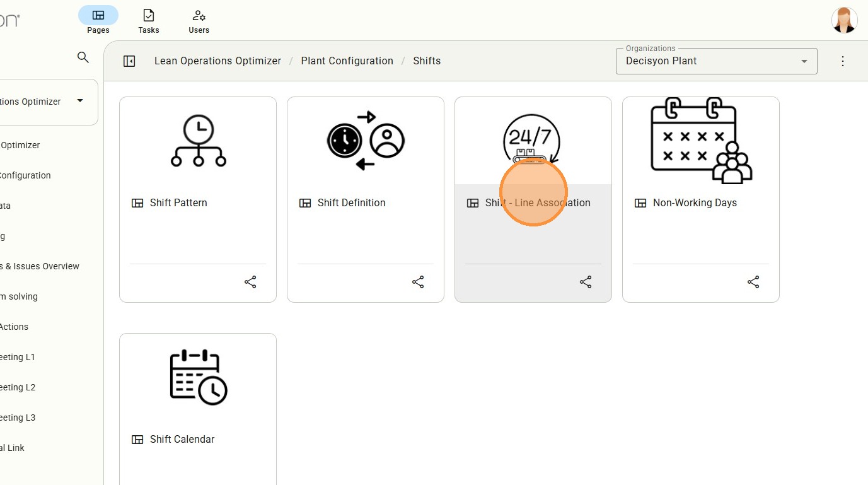Open the Shift Definition clock-person thumbnail

[x=366, y=141]
